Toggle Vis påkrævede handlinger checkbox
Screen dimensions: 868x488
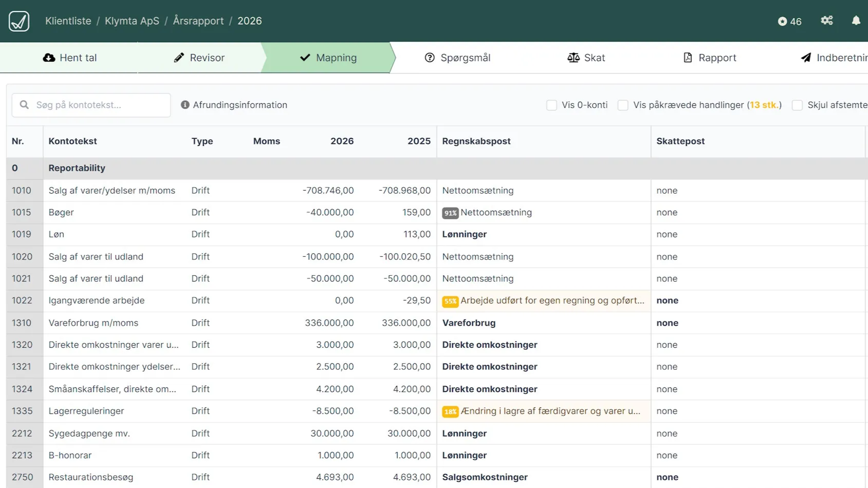[x=623, y=105]
